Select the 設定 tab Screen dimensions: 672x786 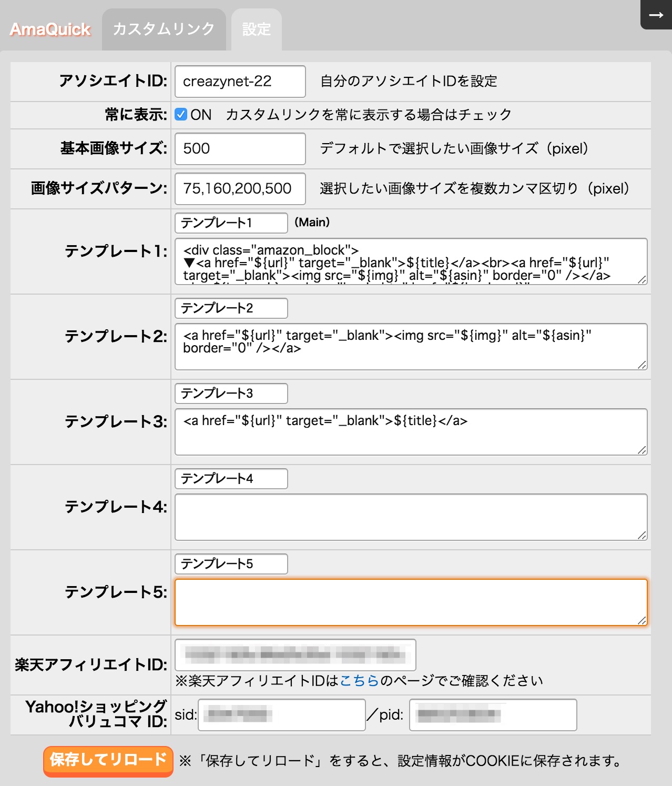pyautogui.click(x=257, y=29)
